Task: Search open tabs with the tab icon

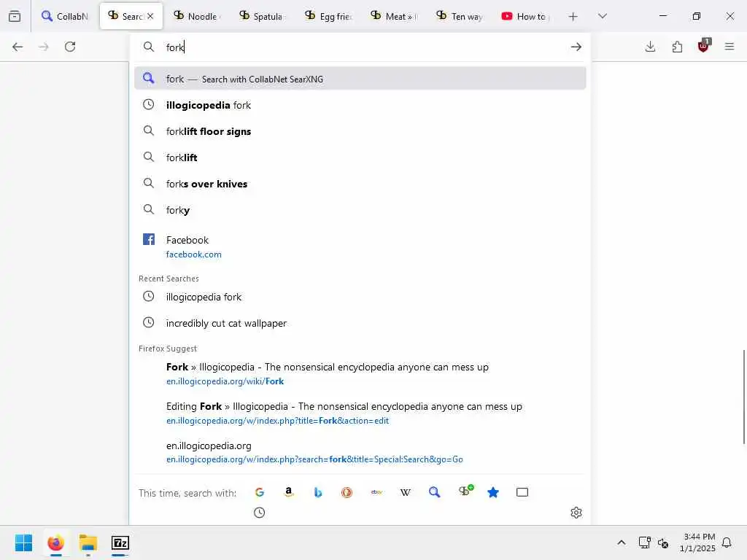Action: pyautogui.click(x=522, y=492)
